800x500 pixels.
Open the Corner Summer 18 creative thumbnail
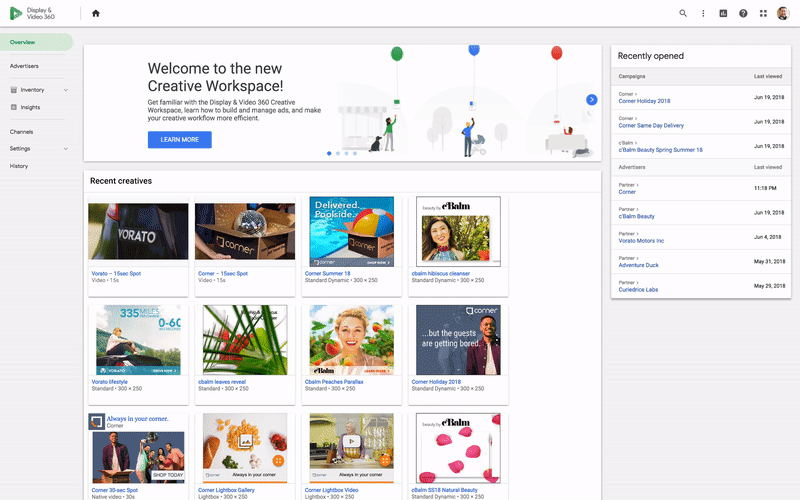pyautogui.click(x=351, y=232)
